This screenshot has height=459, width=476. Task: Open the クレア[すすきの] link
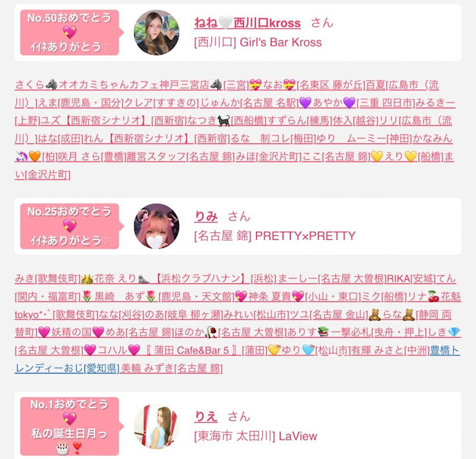tap(161, 103)
